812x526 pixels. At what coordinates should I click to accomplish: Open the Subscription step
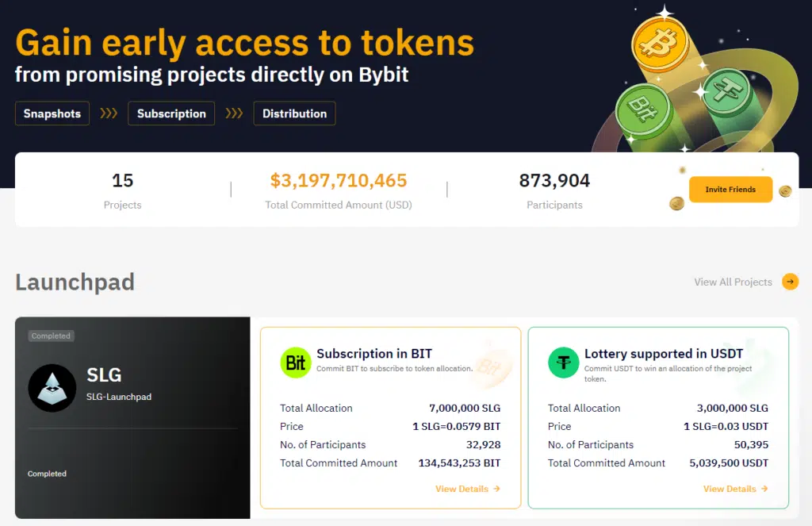pos(171,113)
